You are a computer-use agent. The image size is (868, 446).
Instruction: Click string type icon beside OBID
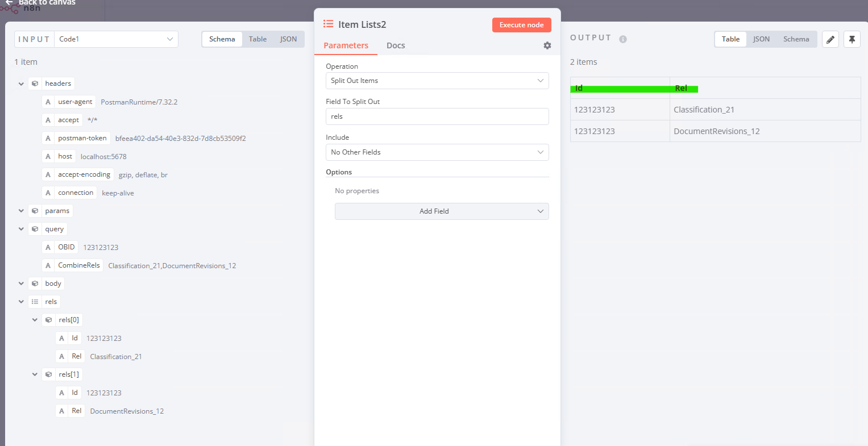pyautogui.click(x=48, y=247)
